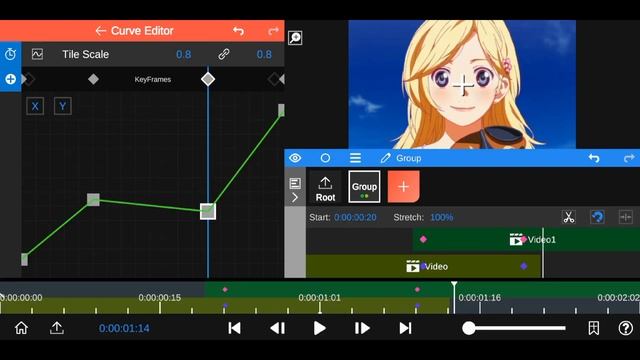The height and width of the screenshot is (360, 640).
Task: Go back from Curve Editor
Action: point(100,31)
